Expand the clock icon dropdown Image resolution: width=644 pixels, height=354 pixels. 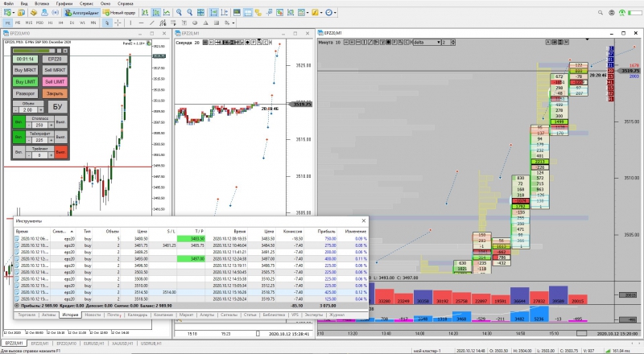click(335, 13)
